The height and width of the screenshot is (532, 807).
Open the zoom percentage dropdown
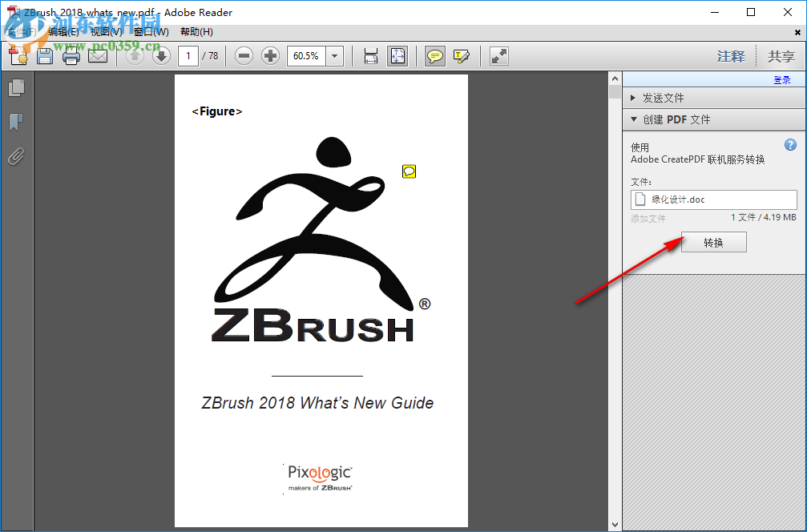(x=335, y=55)
